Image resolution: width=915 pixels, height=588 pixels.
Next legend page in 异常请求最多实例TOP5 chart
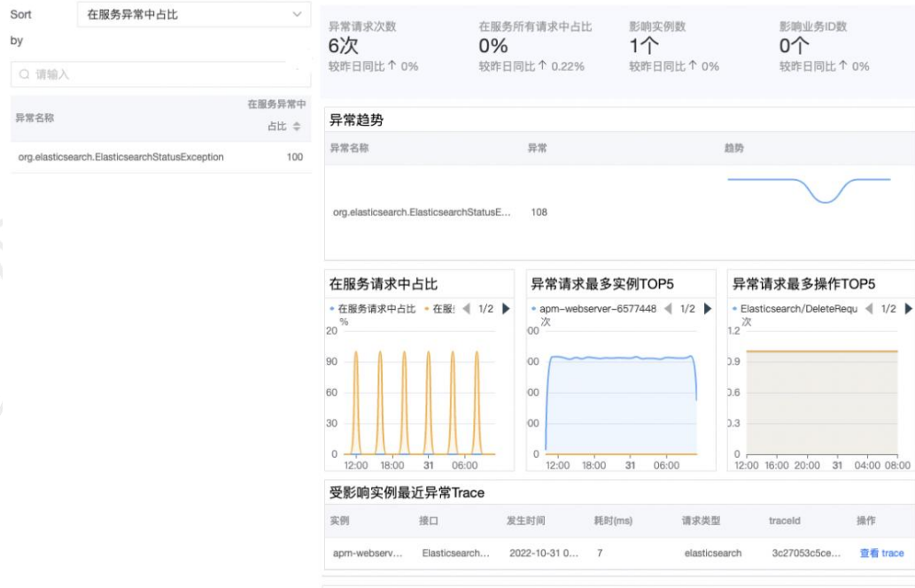tap(708, 309)
